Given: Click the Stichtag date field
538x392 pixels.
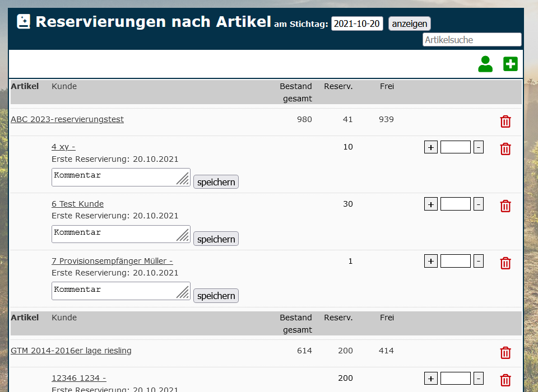Looking at the screenshot, I should (357, 24).
